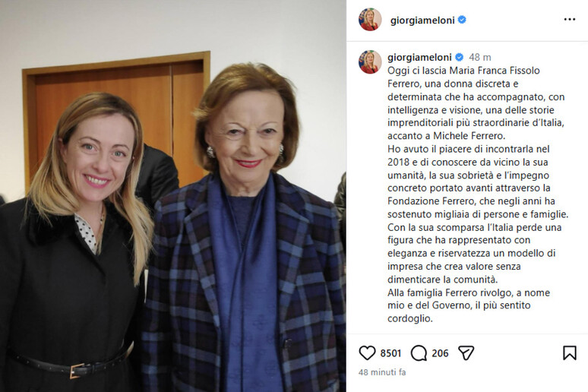Click the 'Alla famiglia Ferrero' caption paragraph
Screen dimensions: 588x392
tap(469, 305)
